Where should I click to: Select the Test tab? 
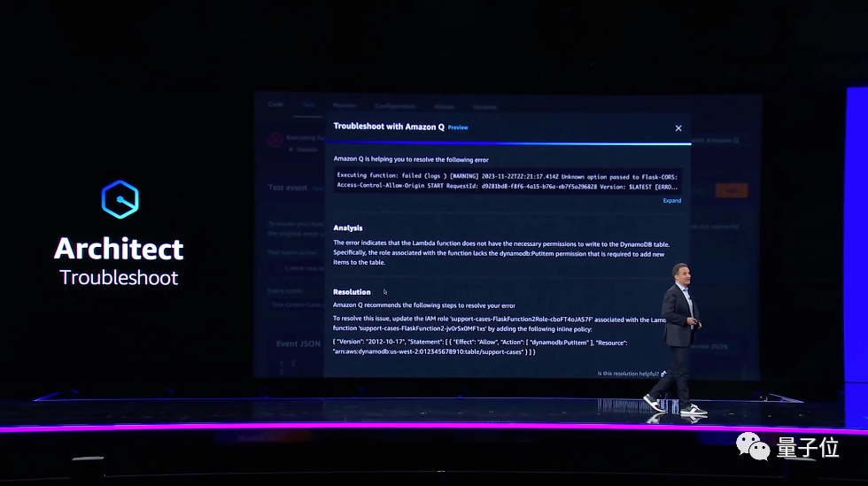coord(308,104)
